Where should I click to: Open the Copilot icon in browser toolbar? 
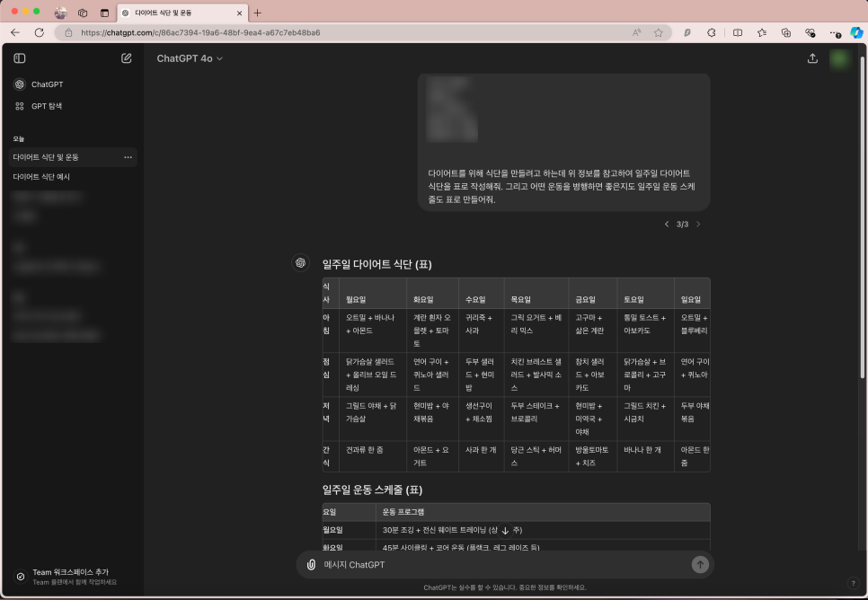tap(856, 32)
